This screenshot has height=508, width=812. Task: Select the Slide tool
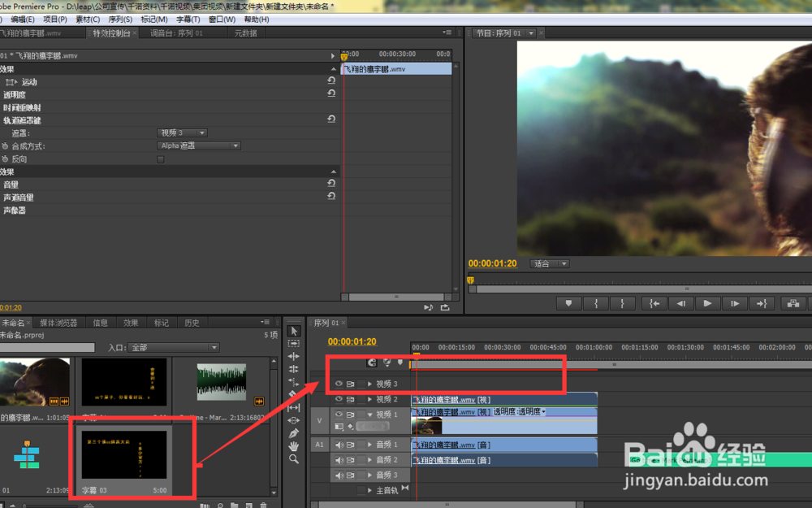click(294, 420)
